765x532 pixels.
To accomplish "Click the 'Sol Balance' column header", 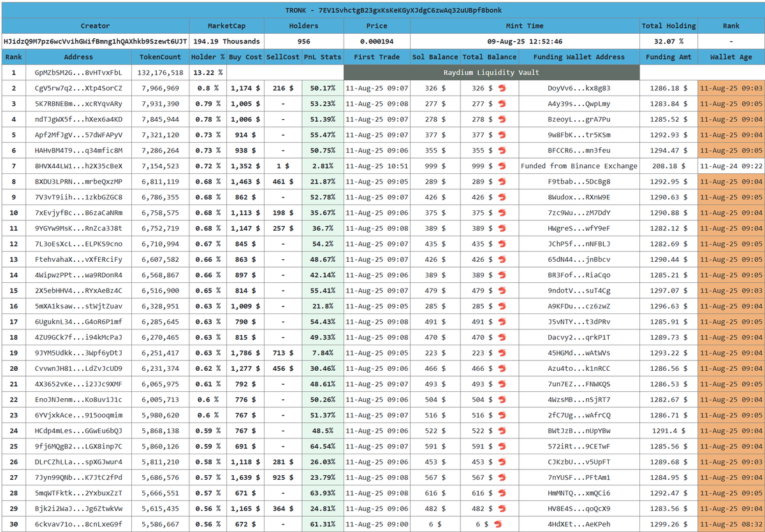I will (x=435, y=57).
